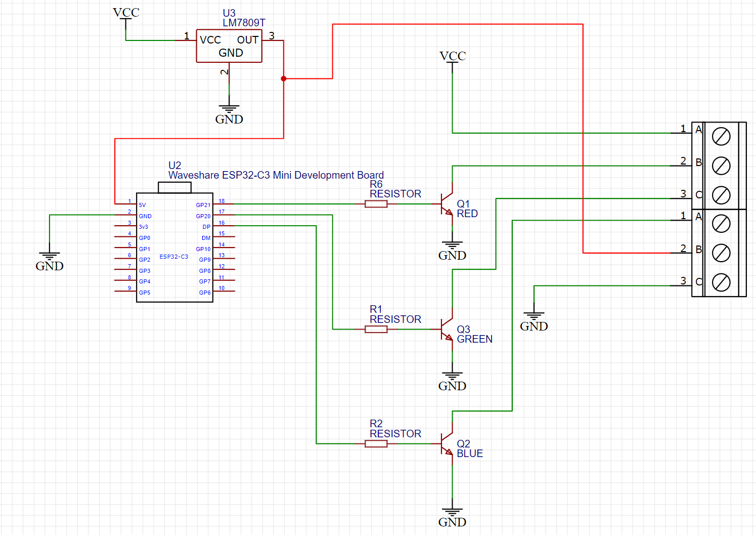Click the red wire junction below OUT pin
Screen dimensions: 756x535
(x=283, y=78)
